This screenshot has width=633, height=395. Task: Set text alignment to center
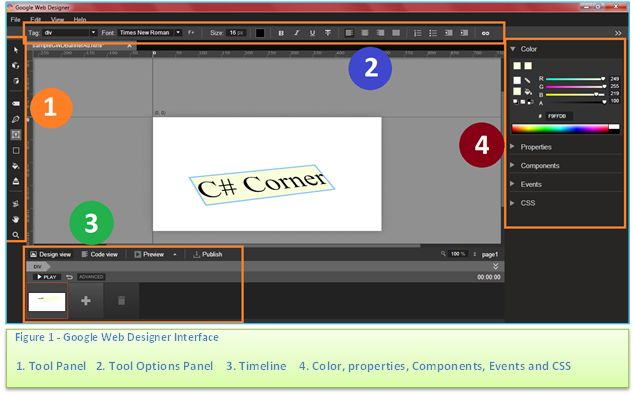(x=365, y=33)
